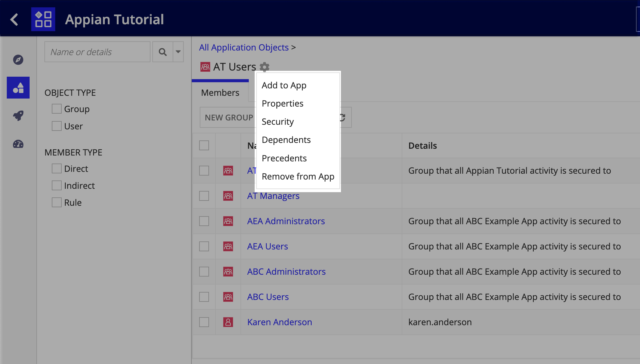The width and height of the screenshot is (640, 364).
Task: Select the AEA Users row checkbox
Action: [204, 246]
